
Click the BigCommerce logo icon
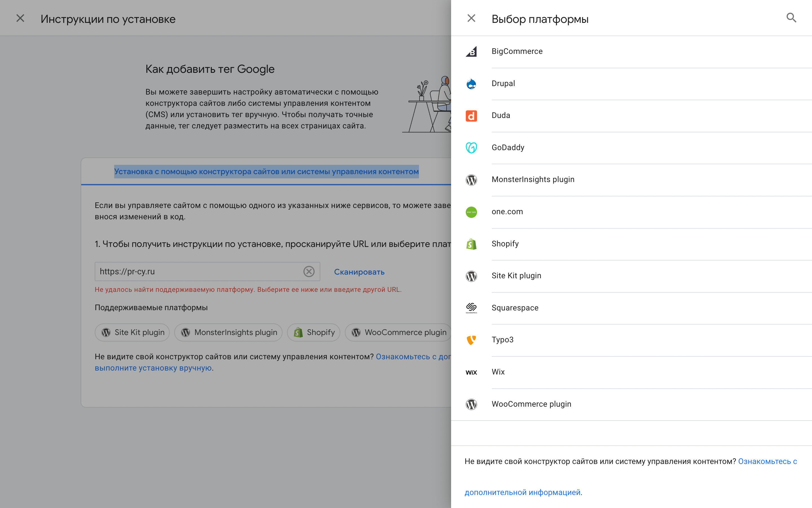click(x=471, y=51)
